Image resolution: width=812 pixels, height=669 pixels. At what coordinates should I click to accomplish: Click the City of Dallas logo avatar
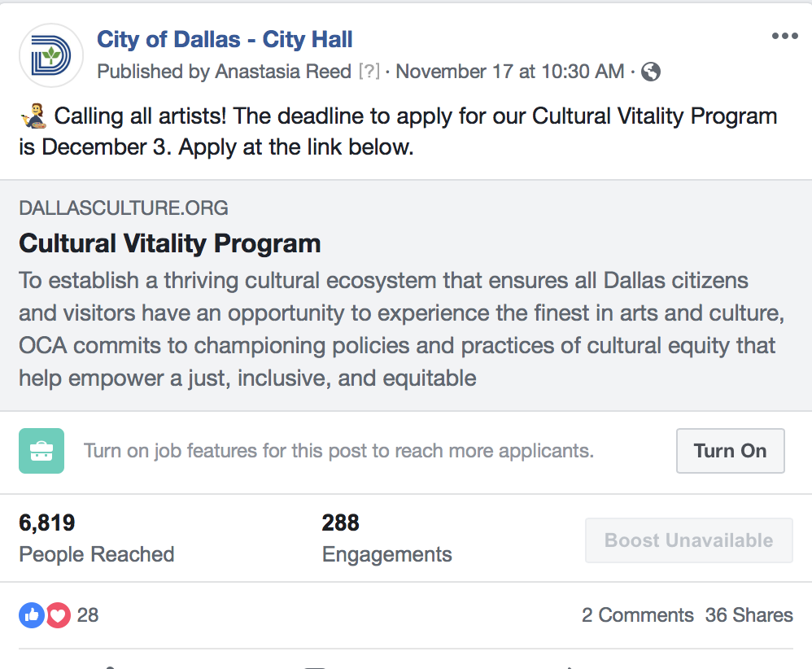pos(51,55)
